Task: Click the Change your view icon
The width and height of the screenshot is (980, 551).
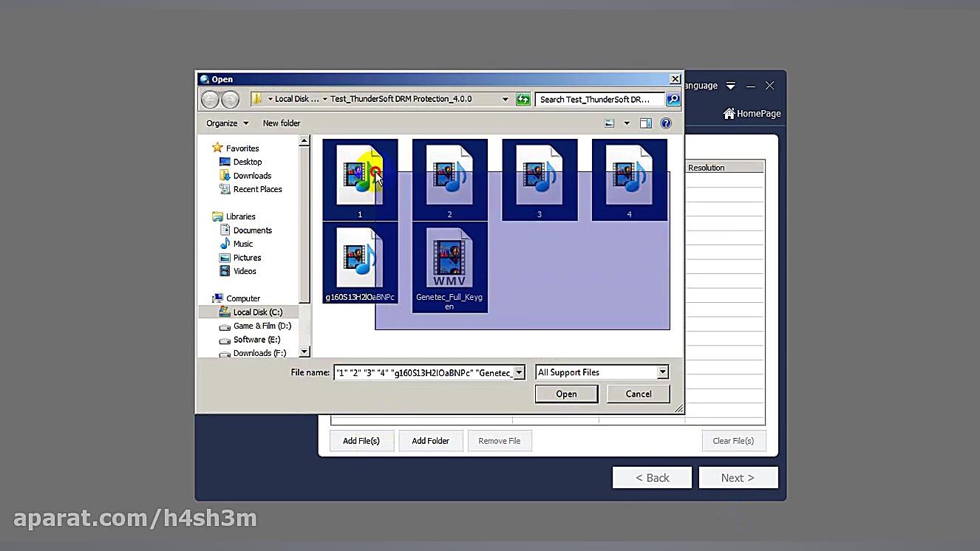Action: coord(609,123)
